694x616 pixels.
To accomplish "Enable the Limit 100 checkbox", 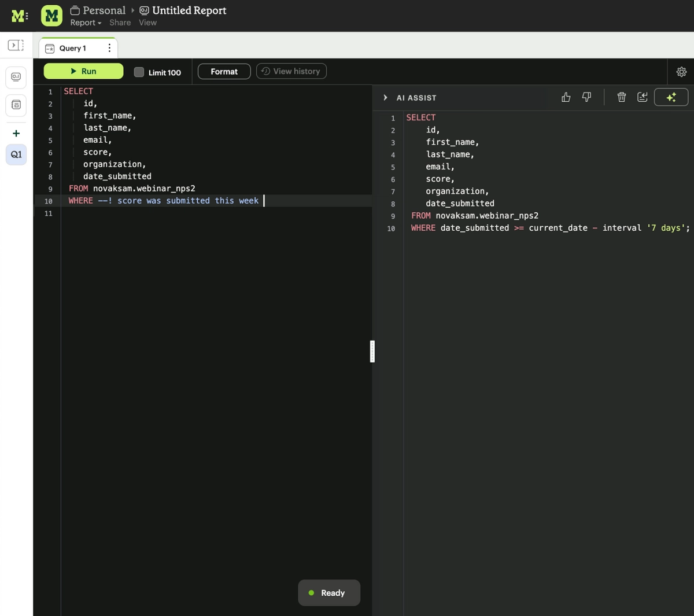I will (x=139, y=72).
